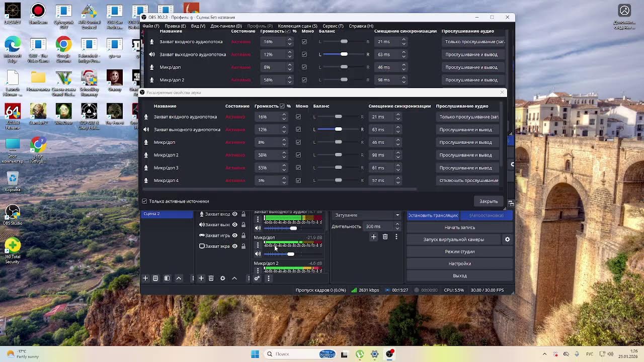The width and height of the screenshot is (644, 362).
Task: Click Режим студии button
Action: click(x=459, y=251)
